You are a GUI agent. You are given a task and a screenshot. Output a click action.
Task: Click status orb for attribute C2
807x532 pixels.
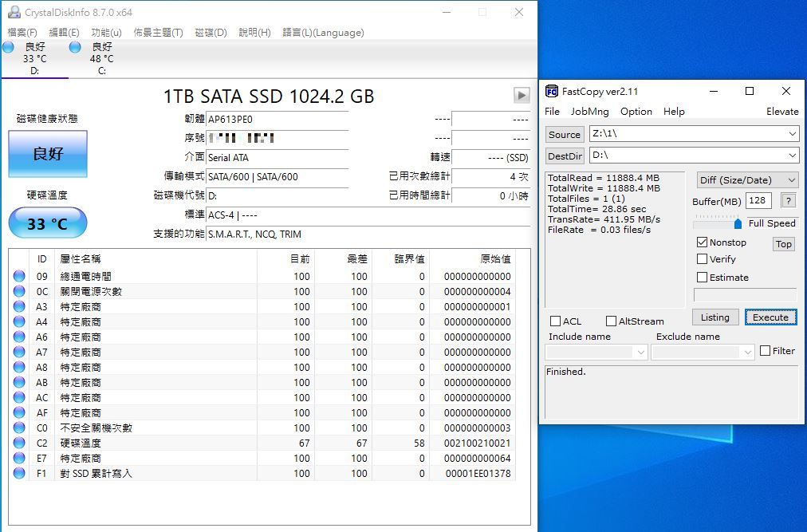click(19, 443)
